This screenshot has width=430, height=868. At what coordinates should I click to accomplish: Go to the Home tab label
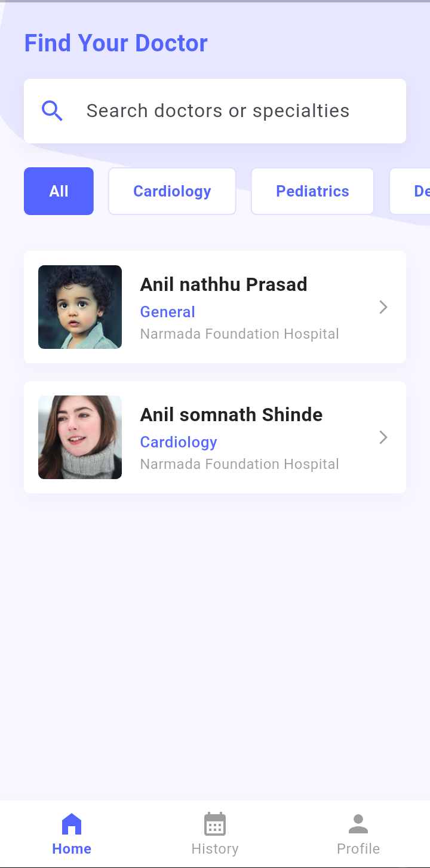(x=72, y=849)
